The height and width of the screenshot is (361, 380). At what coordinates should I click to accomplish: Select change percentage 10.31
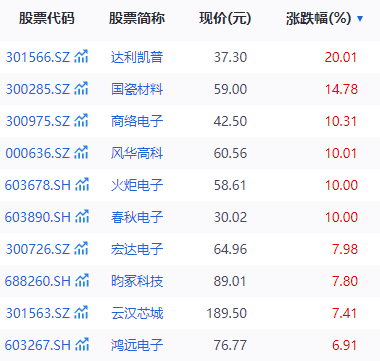[x=341, y=121]
